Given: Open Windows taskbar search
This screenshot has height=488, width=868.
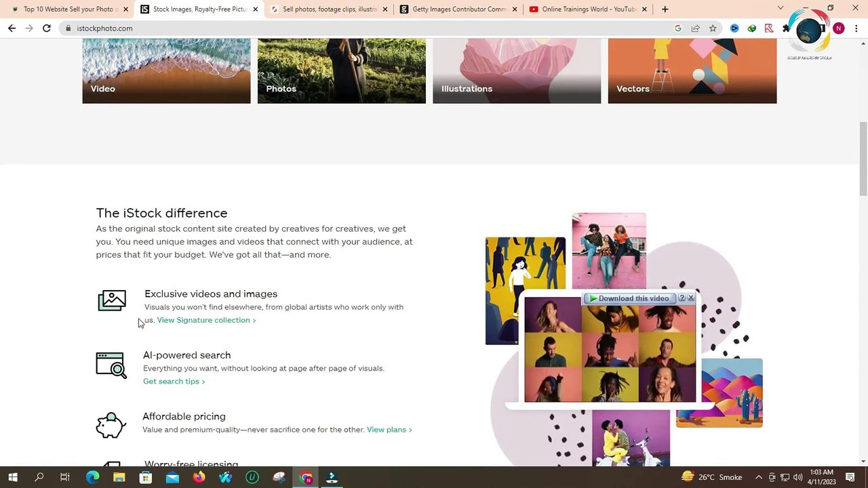Looking at the screenshot, I should 39,477.
